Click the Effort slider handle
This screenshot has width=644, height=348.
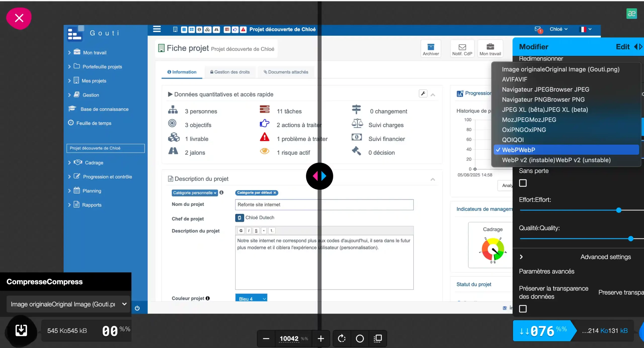[x=619, y=210]
